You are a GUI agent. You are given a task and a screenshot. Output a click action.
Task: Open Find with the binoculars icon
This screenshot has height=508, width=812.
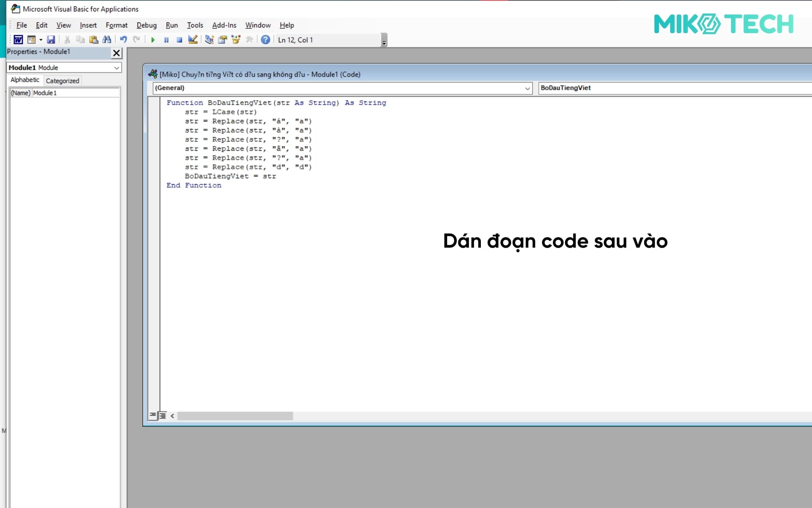pos(107,40)
